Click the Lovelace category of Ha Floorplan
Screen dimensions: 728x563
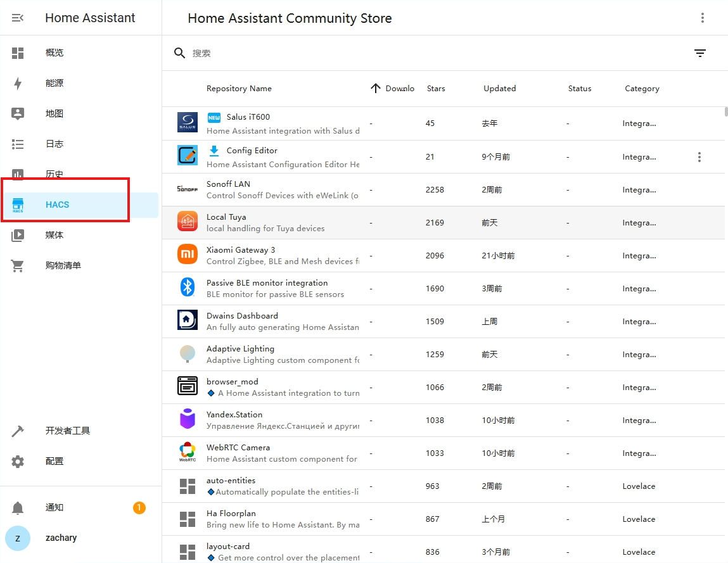click(x=639, y=519)
